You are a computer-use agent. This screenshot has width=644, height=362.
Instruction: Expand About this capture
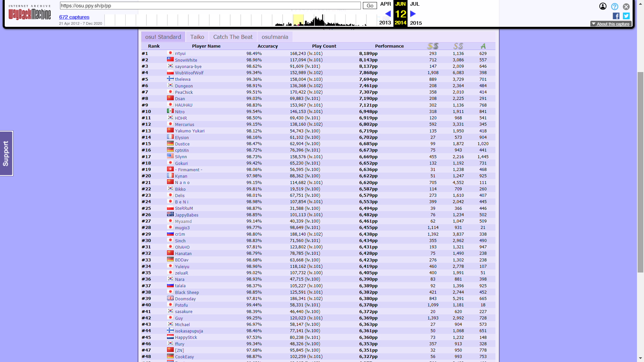pyautogui.click(x=611, y=24)
